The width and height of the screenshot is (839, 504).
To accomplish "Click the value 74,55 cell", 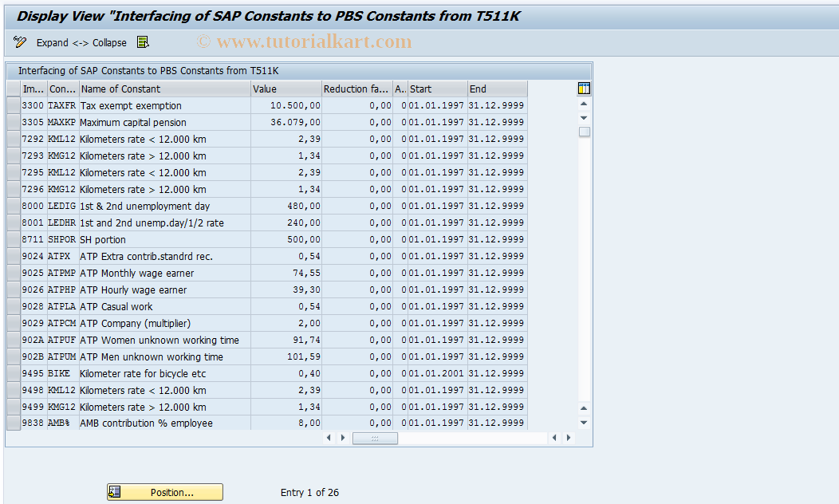I will [286, 273].
